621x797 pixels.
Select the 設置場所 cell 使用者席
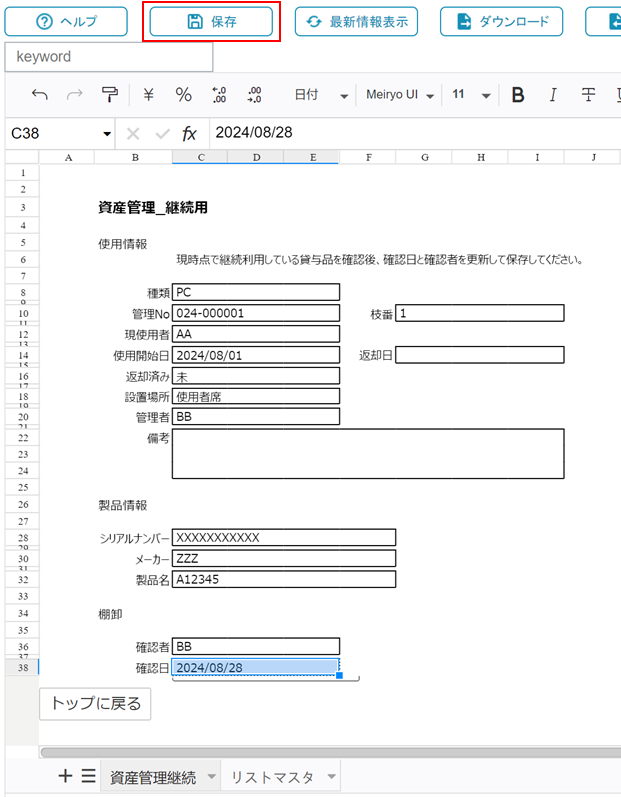pos(256,396)
